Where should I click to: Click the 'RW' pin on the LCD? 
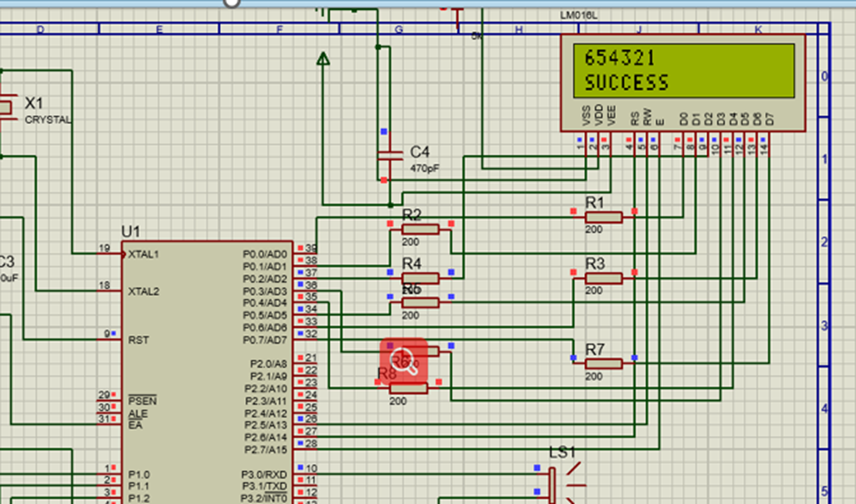pos(647,117)
